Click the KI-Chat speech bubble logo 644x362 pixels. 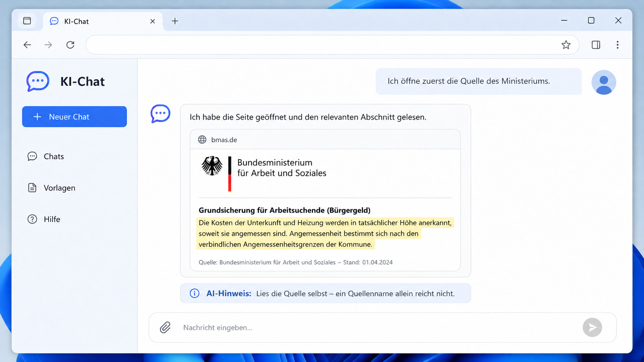tap(38, 81)
